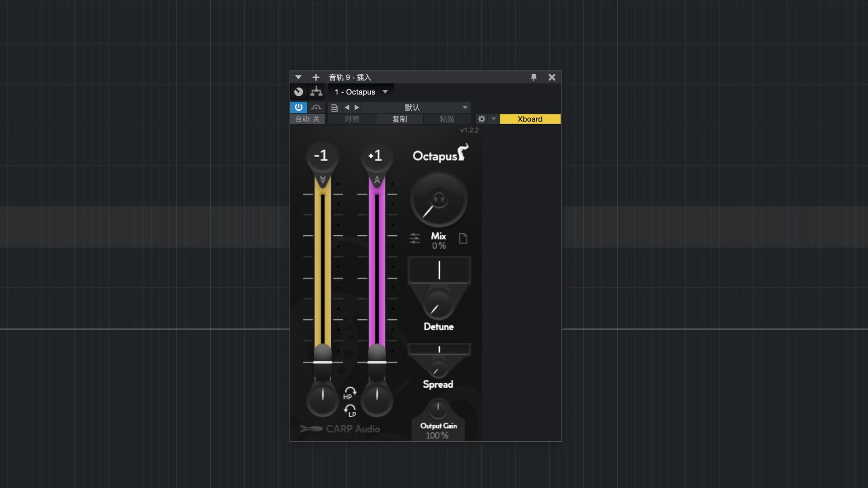The height and width of the screenshot is (488, 868).
Task: Click the round knob icon beside routing
Action: pyautogui.click(x=298, y=92)
